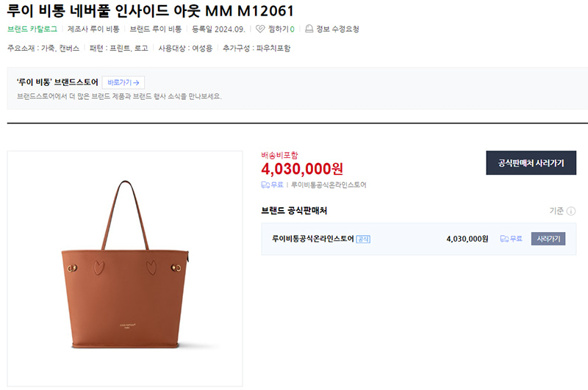Click the info icon beside 기준
Image resolution: width=588 pixels, height=390 pixels.
(571, 211)
